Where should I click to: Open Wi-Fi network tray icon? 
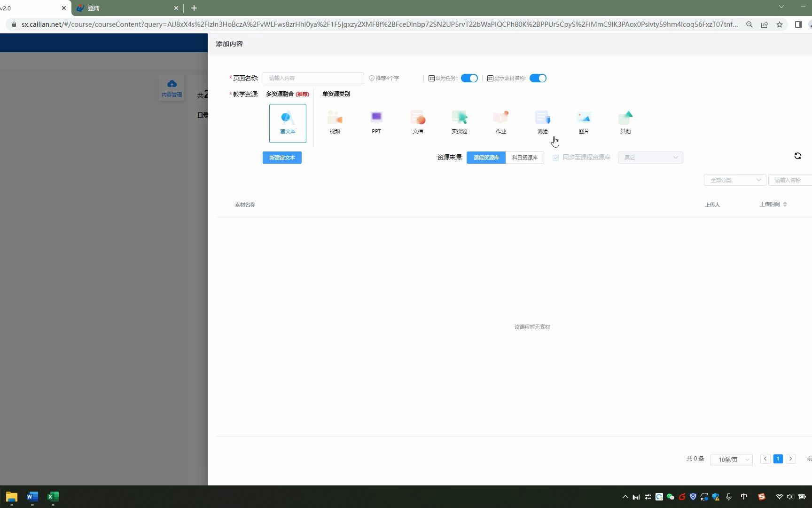point(779,497)
